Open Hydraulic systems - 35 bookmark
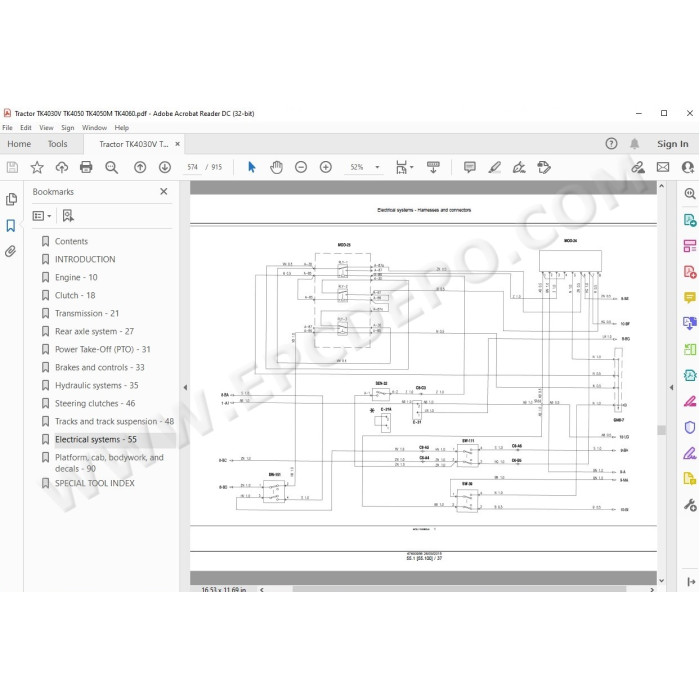700x700 pixels. pyautogui.click(x=96, y=385)
